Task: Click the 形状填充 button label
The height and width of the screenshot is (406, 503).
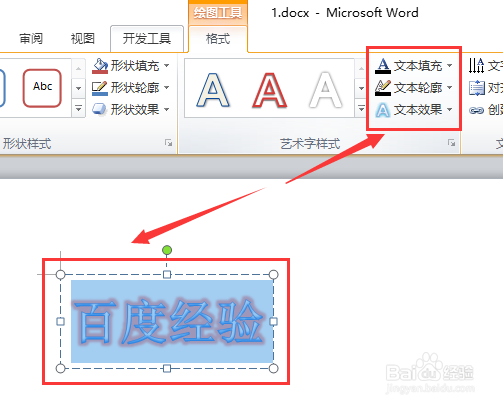Action: pyautogui.click(x=135, y=66)
